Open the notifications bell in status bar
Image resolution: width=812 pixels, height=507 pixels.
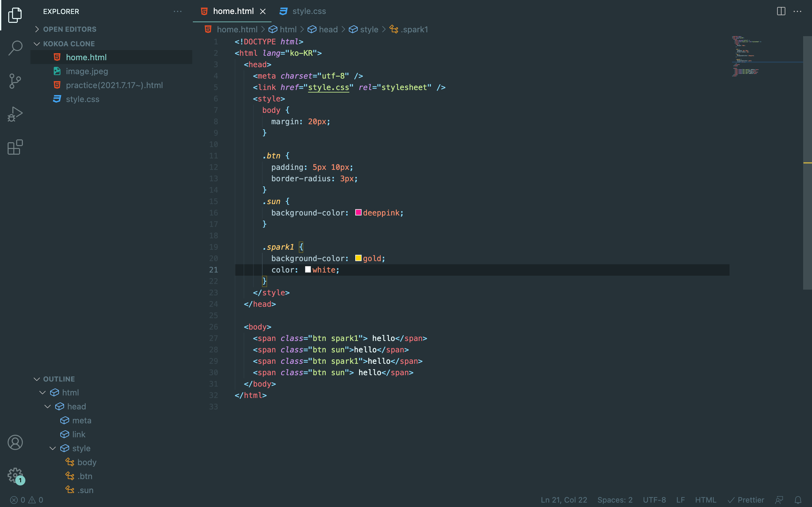click(798, 500)
